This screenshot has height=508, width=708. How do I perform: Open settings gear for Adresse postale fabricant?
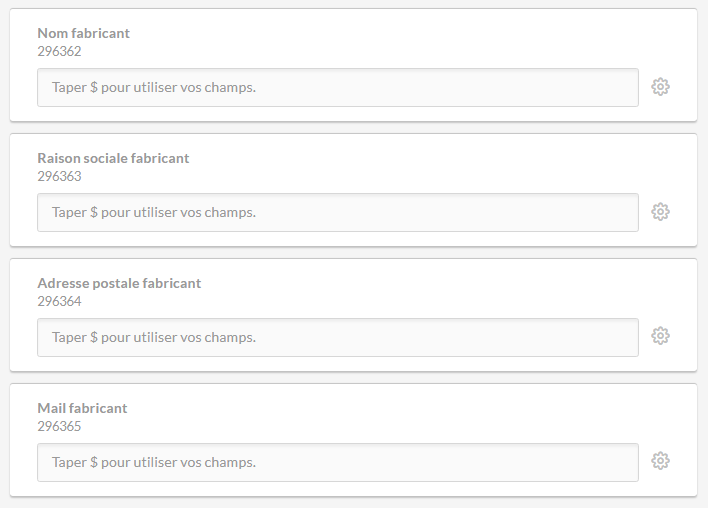click(660, 336)
